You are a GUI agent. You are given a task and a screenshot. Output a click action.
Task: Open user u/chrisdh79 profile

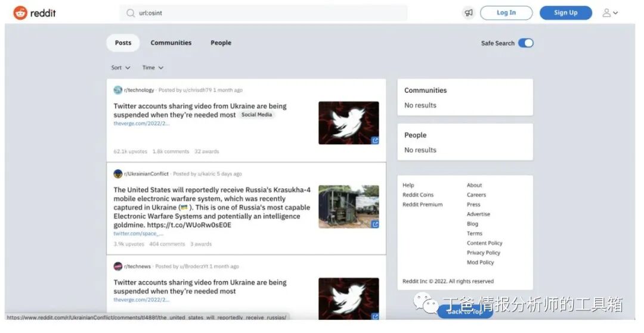coord(197,90)
